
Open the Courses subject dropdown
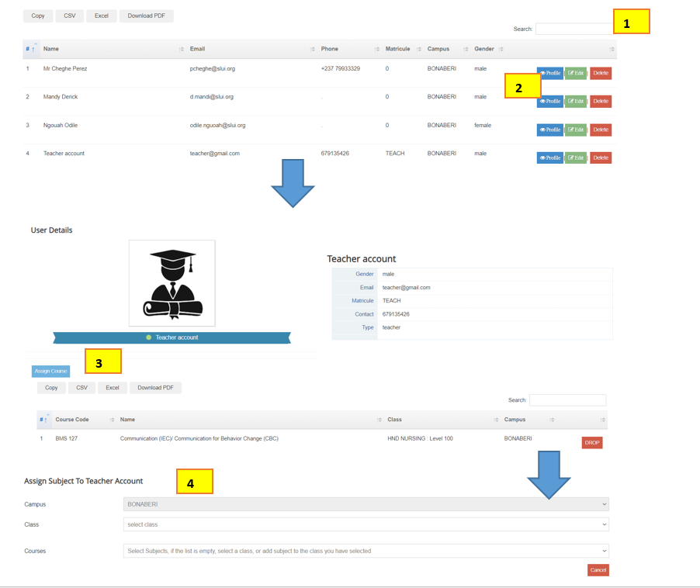pos(366,551)
